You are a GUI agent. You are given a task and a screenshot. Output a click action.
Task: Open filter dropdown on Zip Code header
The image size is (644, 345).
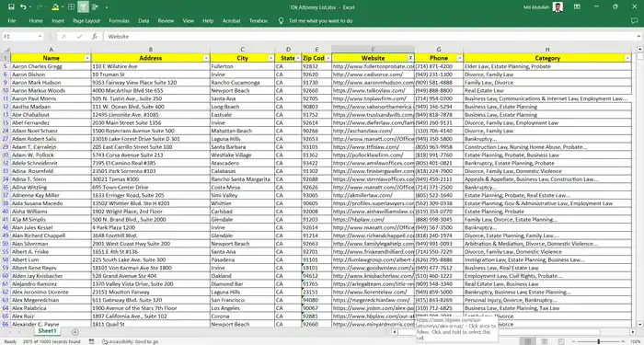click(x=328, y=58)
